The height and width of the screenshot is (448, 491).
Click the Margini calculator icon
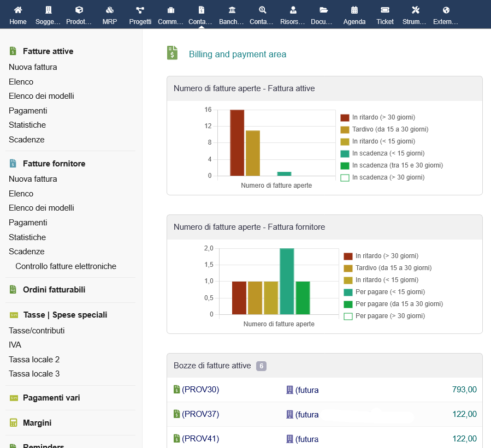coord(14,423)
